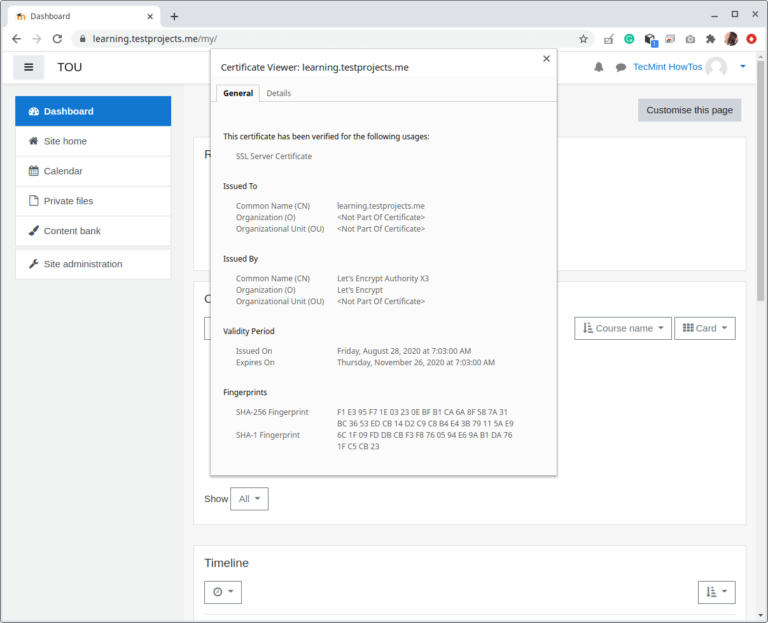Image resolution: width=768 pixels, height=623 pixels.
Task: Close the Certificate Viewer dialog
Action: click(x=546, y=59)
